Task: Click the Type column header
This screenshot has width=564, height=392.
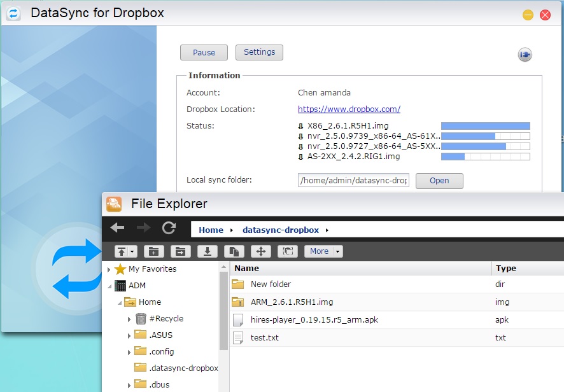Action: pyautogui.click(x=528, y=269)
